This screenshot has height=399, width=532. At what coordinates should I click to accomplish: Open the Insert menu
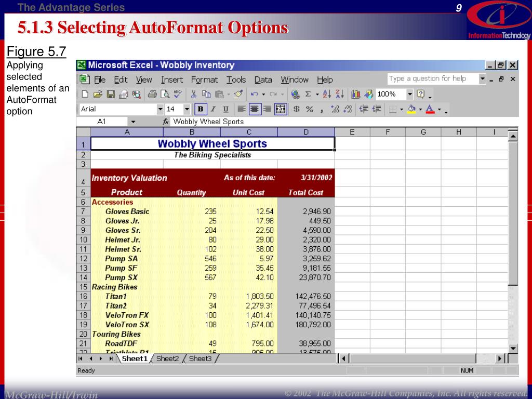tap(171, 79)
